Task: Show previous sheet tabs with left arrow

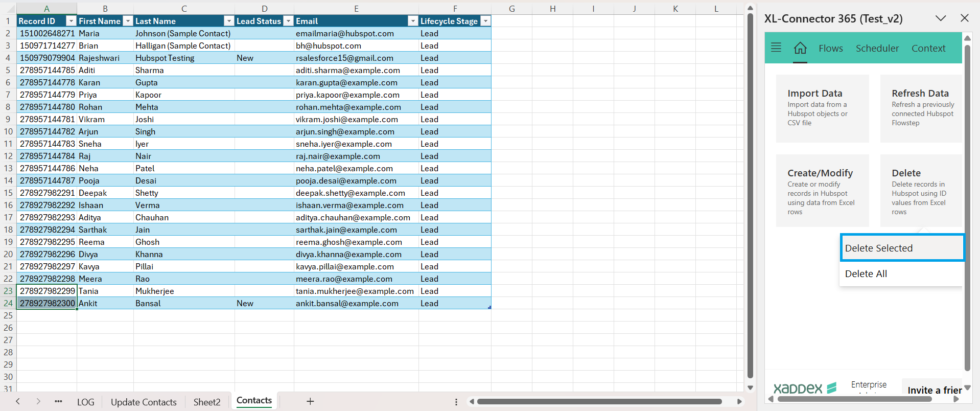Action: tap(18, 401)
